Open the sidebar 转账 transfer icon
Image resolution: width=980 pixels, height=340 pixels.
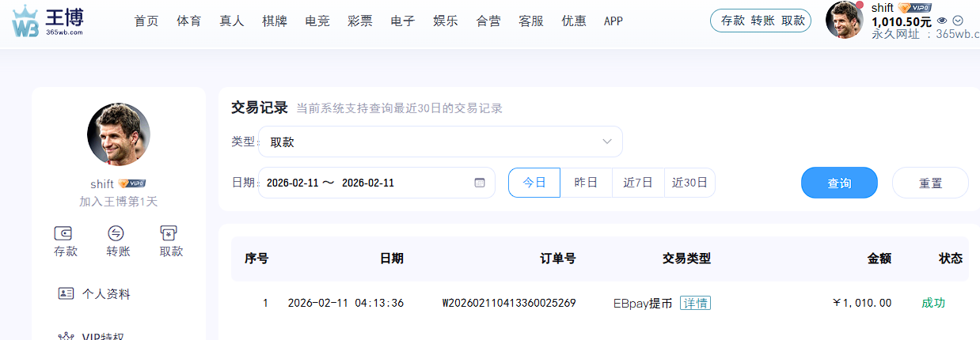coord(116,232)
